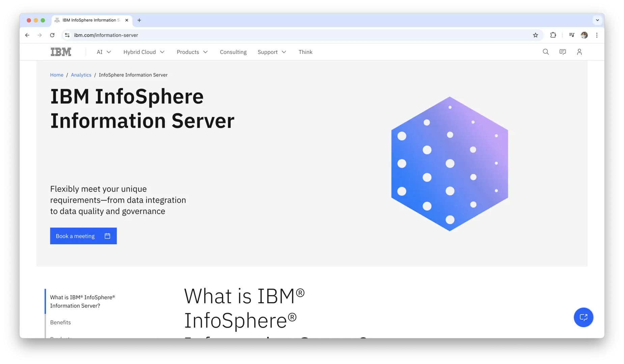624x364 pixels.
Task: Click the 'Flexibly meet your unique requirements' paragraph
Action: click(x=118, y=200)
